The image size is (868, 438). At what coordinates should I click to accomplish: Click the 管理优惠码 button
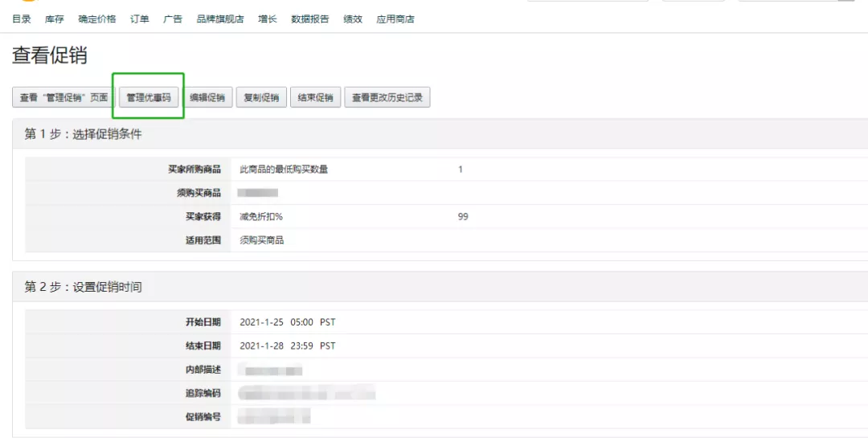coord(149,97)
